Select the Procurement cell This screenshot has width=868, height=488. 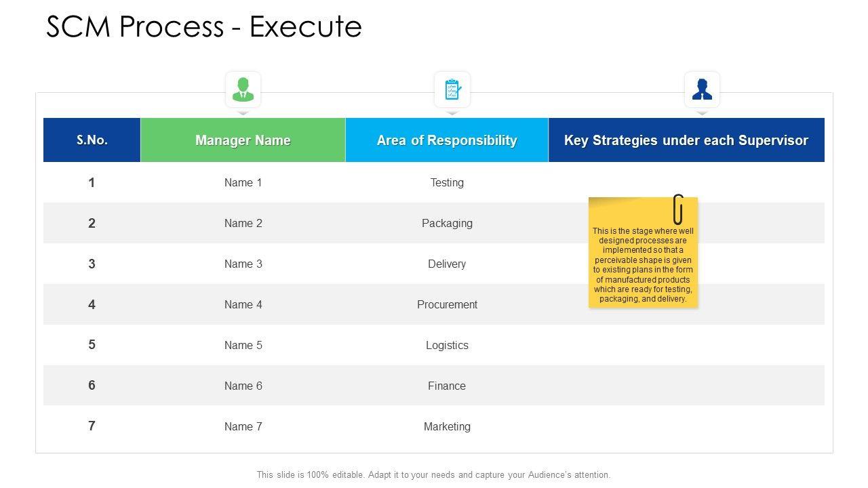point(447,304)
